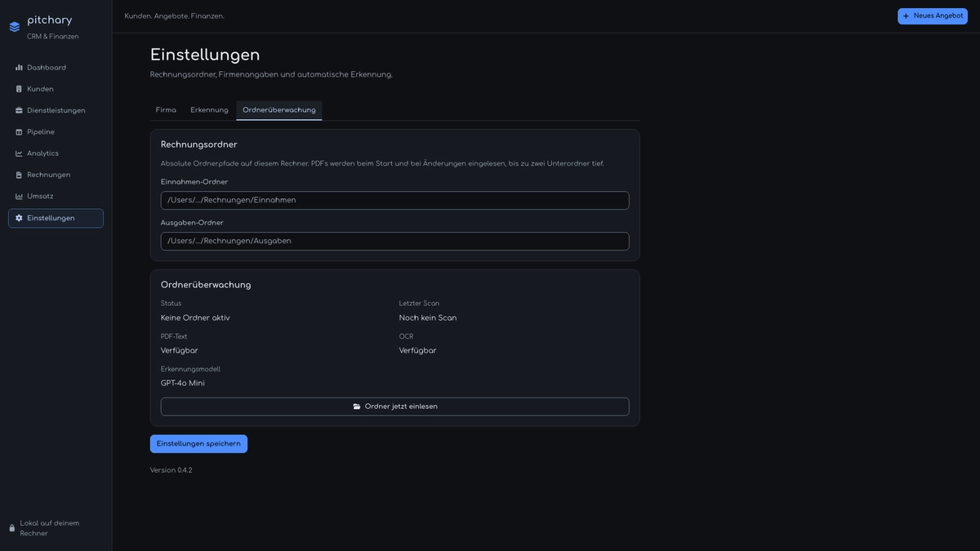The height and width of the screenshot is (551, 980).
Task: Click the Einstellungen page title
Action: [205, 55]
